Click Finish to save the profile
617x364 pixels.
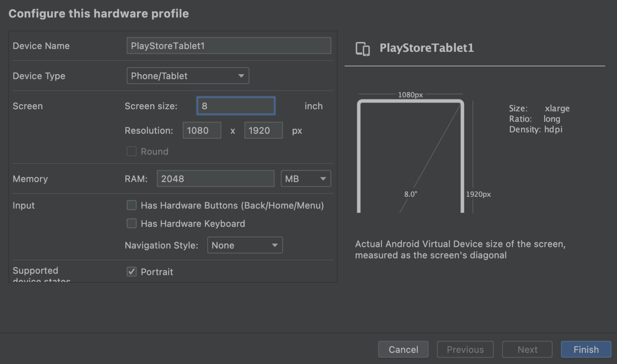(586, 349)
